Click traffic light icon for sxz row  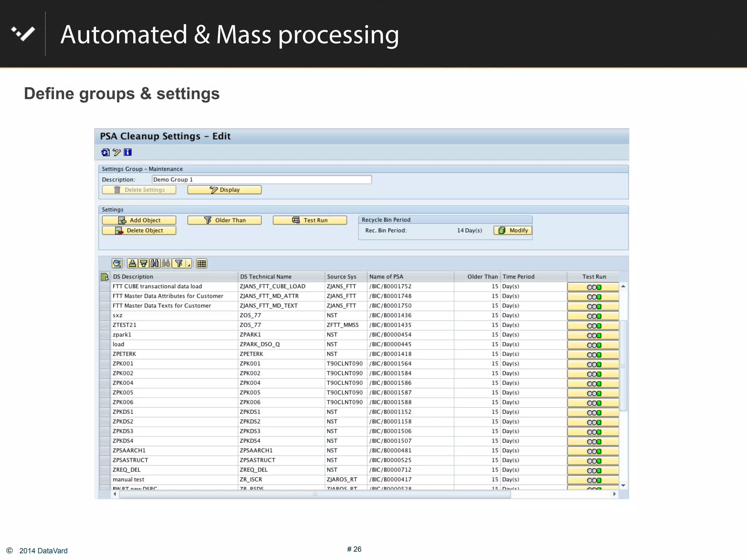click(593, 316)
